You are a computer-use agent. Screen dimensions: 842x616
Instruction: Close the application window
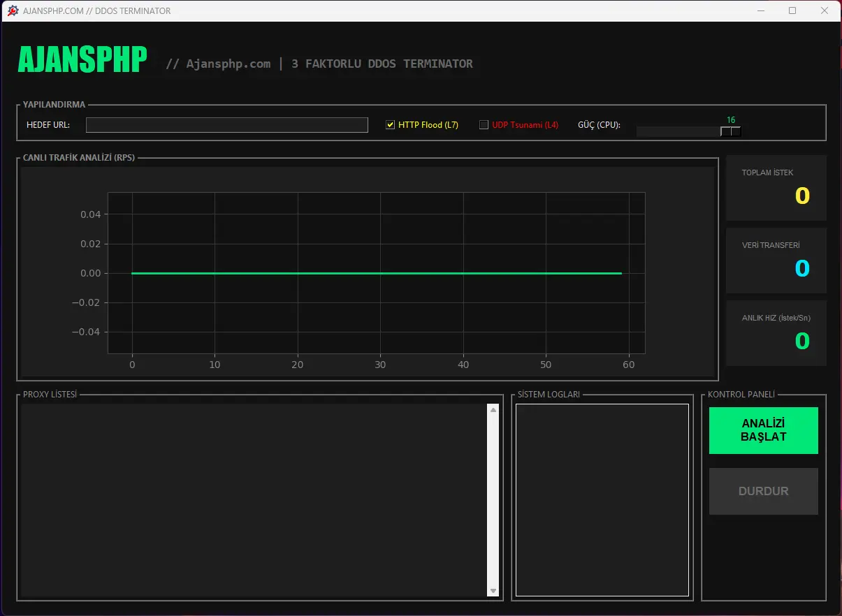click(x=825, y=10)
